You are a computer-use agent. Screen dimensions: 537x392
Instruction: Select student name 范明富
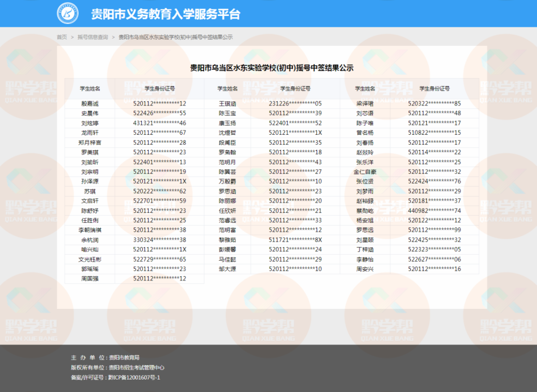pos(227,230)
